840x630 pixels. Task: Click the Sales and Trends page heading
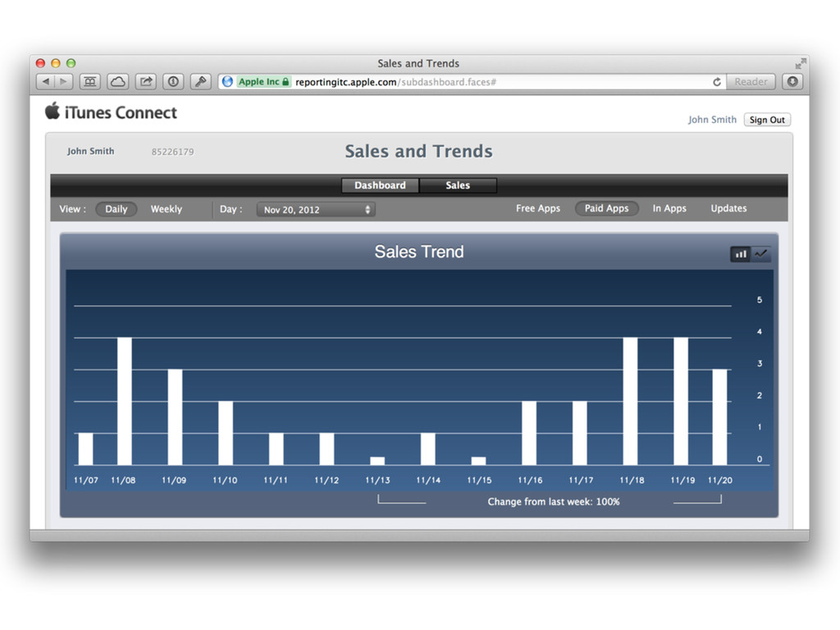point(418,151)
